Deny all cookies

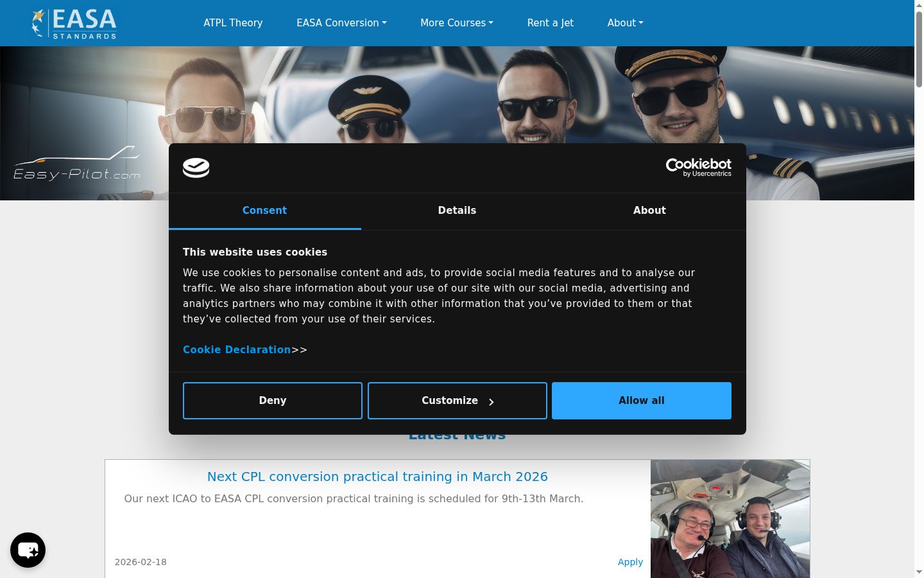[x=273, y=401]
